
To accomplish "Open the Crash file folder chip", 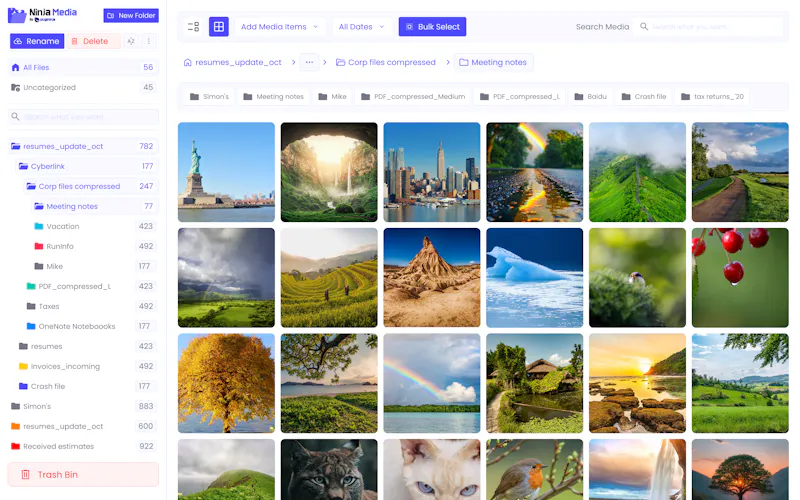I will (644, 96).
